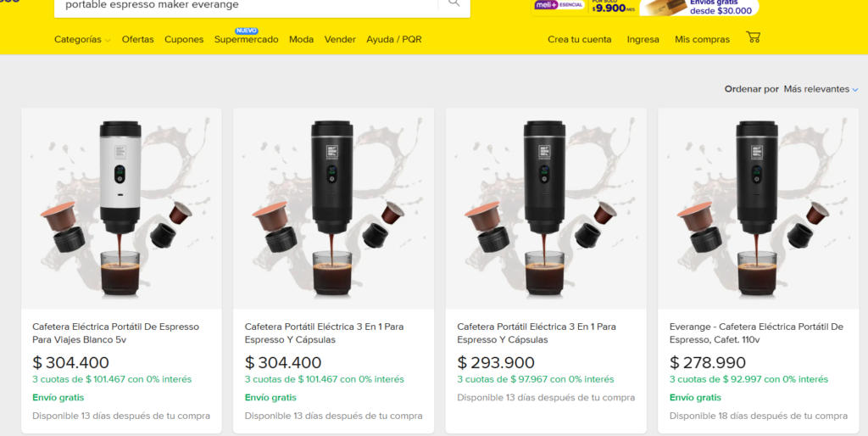Click Crea tu cuenta link
The height and width of the screenshot is (436, 868).
pyautogui.click(x=579, y=40)
